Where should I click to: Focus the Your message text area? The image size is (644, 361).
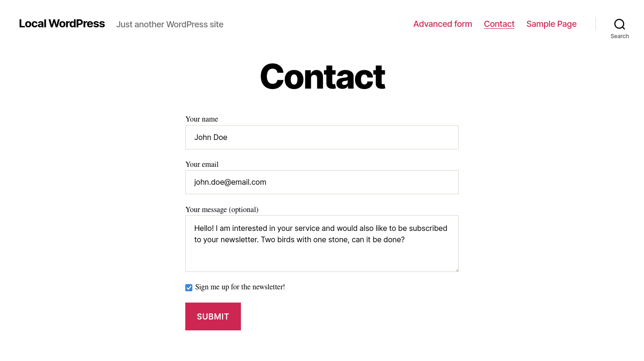click(x=322, y=257)
